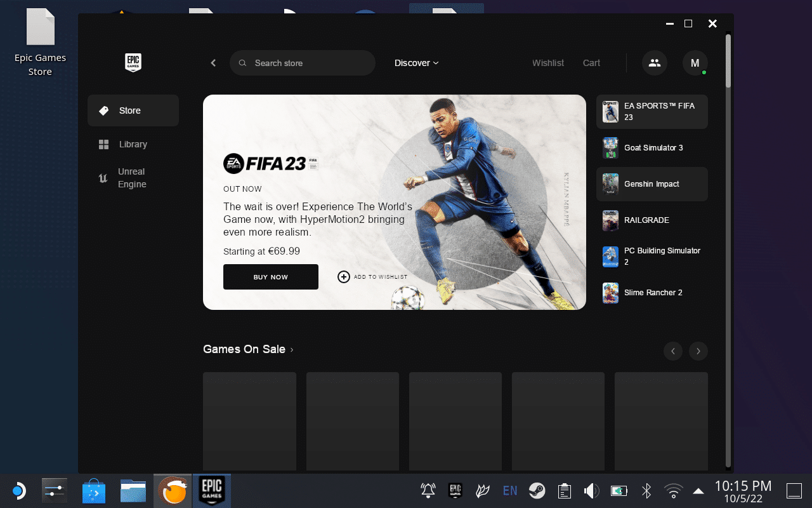
Task: Open the leaf-shaped tray icon
Action: tap(482, 490)
